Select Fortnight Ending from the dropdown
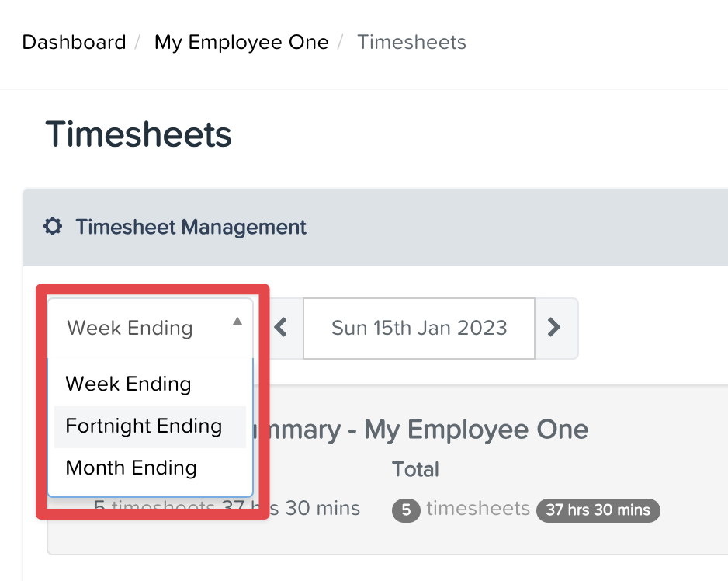 143,426
